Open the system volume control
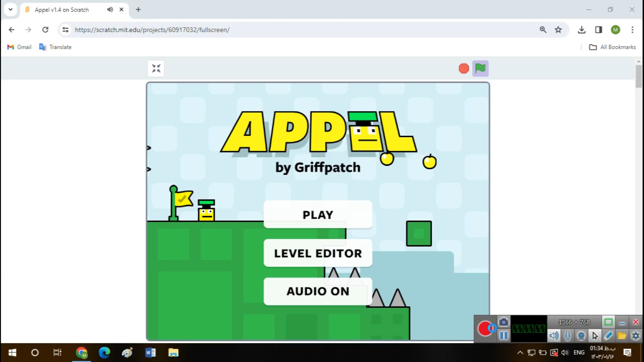Viewport: 644px width, 362px height. 565,353
